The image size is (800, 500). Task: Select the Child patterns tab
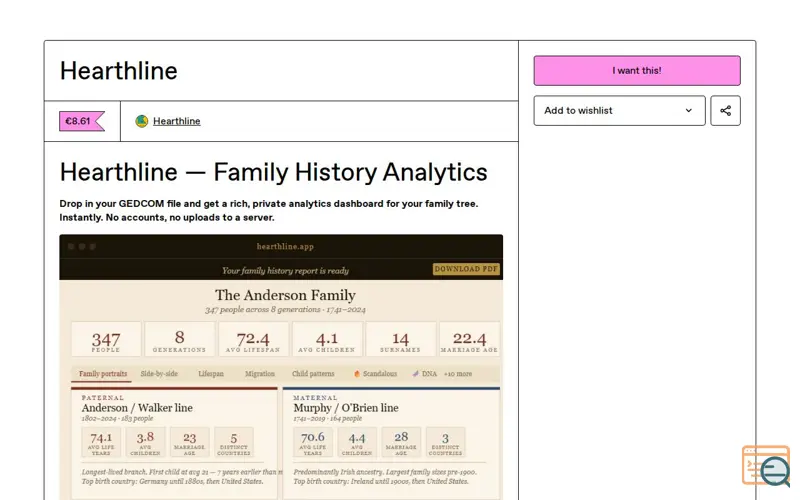coord(313,373)
